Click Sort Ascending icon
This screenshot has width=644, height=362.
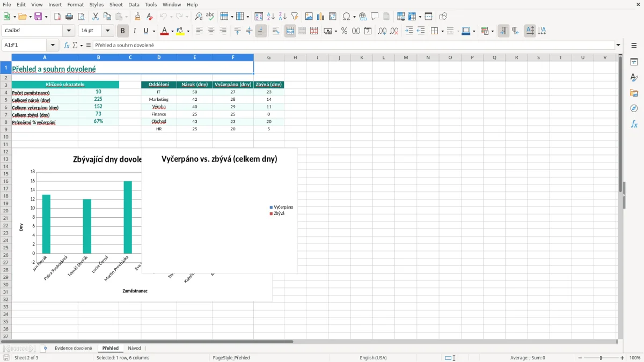271,17
